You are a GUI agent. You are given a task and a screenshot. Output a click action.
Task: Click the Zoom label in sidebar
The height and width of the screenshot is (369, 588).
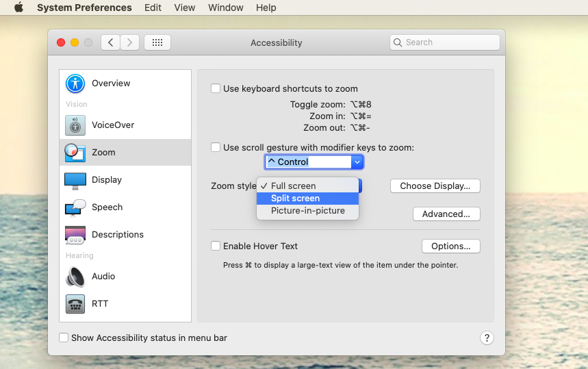coord(103,153)
